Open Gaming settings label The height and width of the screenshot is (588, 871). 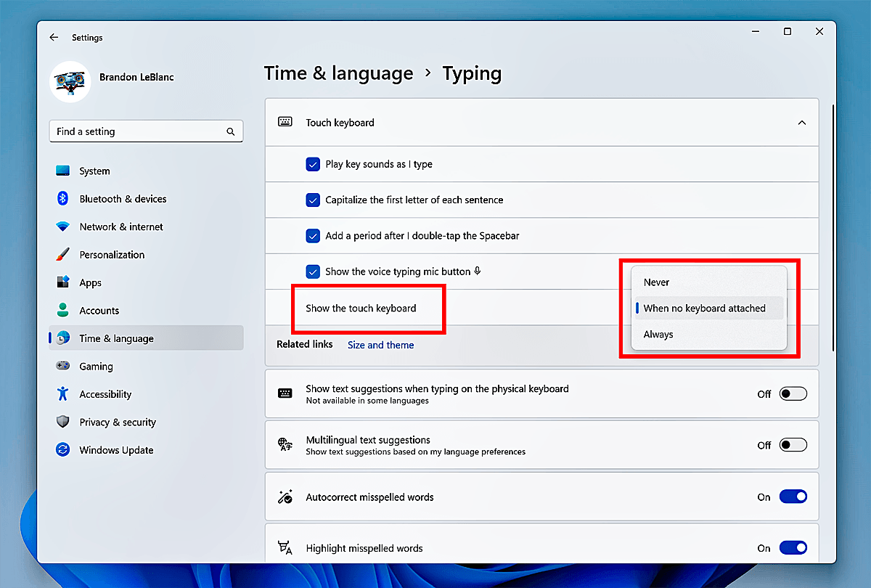[96, 367]
